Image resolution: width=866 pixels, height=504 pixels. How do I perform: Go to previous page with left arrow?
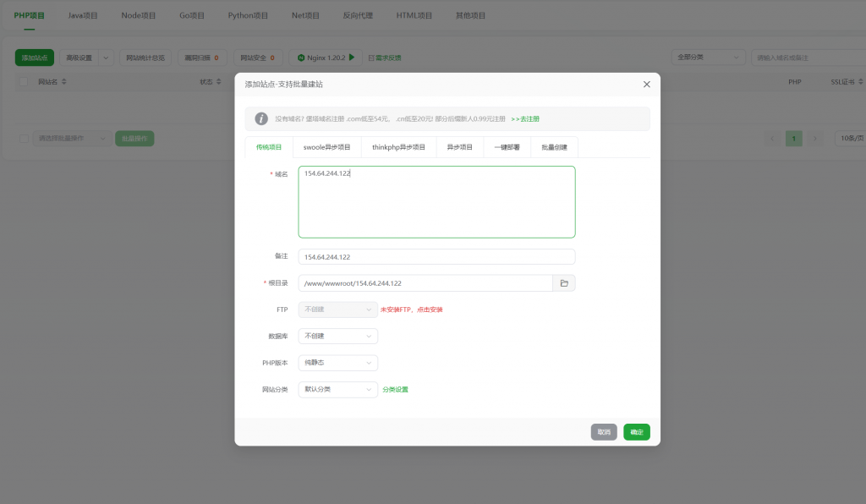pyautogui.click(x=773, y=138)
